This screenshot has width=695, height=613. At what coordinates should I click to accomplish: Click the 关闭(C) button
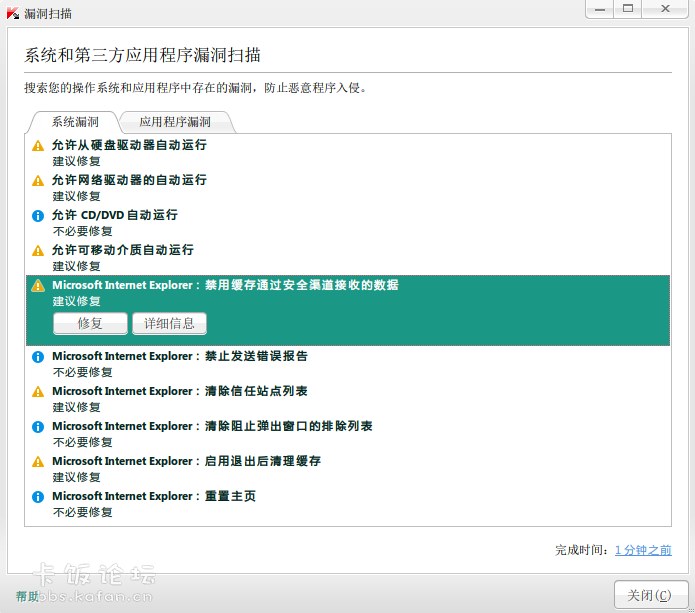point(650,595)
